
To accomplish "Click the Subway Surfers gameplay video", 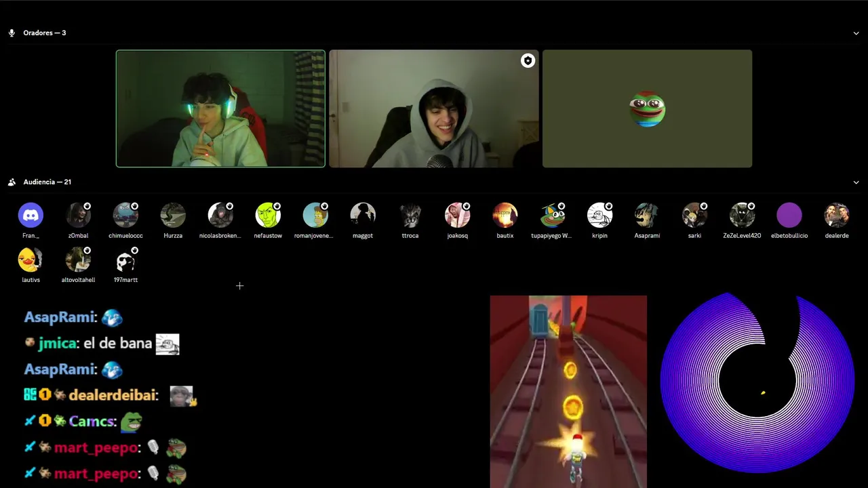I will [568, 391].
